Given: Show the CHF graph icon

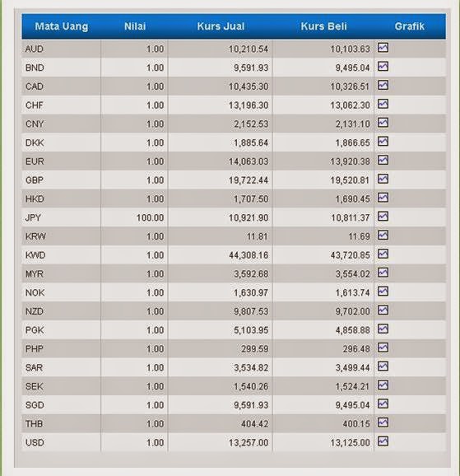Looking at the screenshot, I should 383,104.
